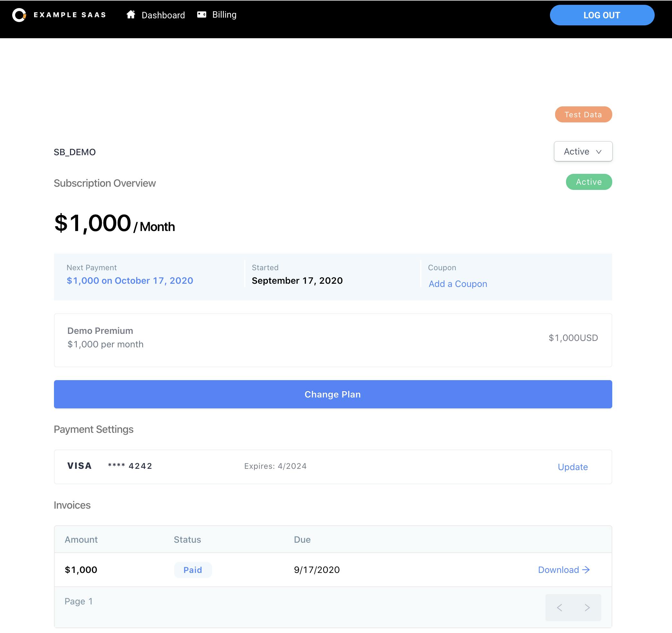The width and height of the screenshot is (672, 633).
Task: Click the green Active status badge
Action: click(x=588, y=182)
